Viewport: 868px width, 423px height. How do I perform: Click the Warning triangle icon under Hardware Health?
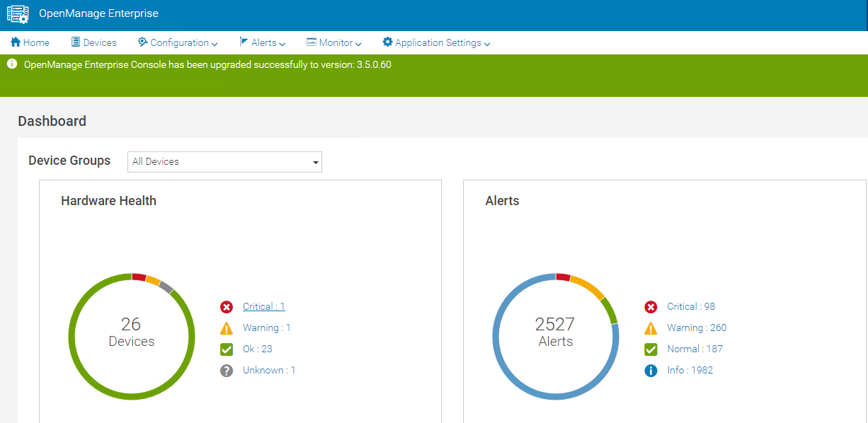pos(227,328)
